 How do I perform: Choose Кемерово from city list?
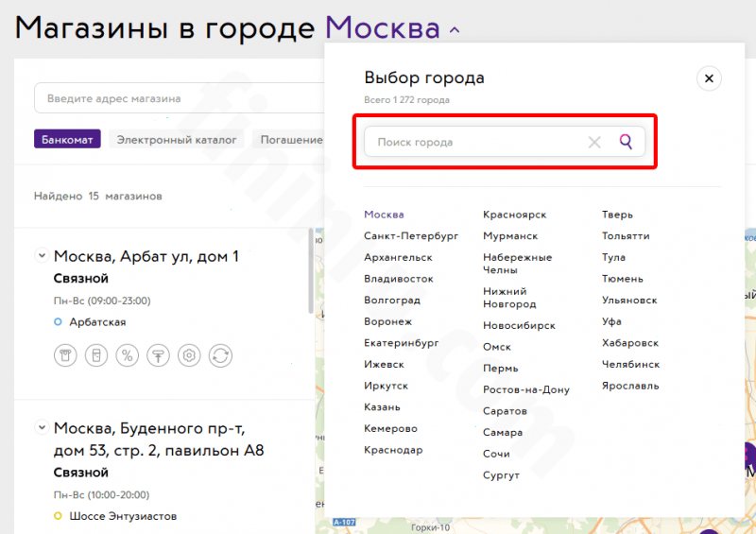(390, 428)
